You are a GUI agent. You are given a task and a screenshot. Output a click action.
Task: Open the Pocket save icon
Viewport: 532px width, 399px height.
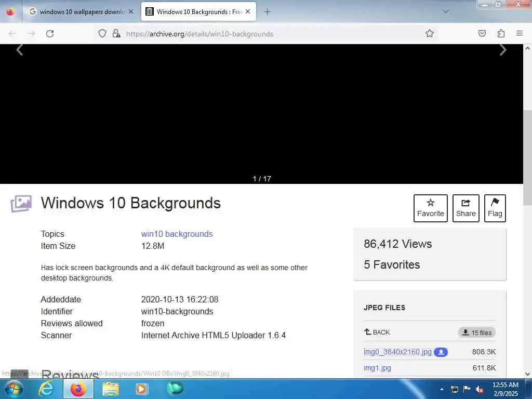(482, 33)
